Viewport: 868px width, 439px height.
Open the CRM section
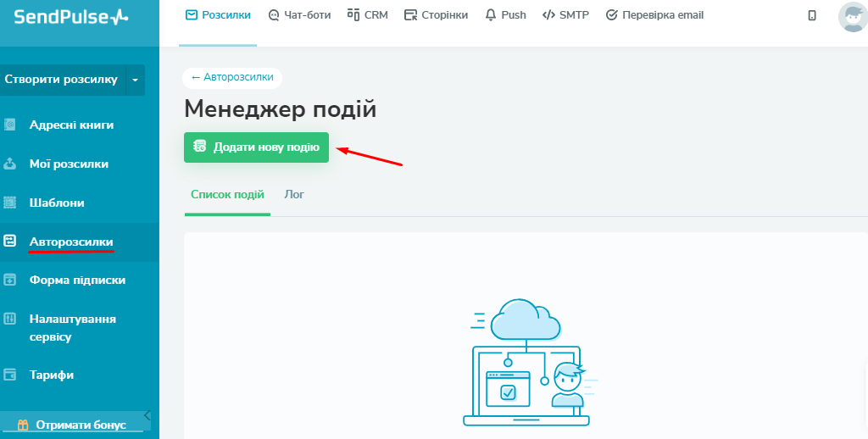tap(368, 15)
